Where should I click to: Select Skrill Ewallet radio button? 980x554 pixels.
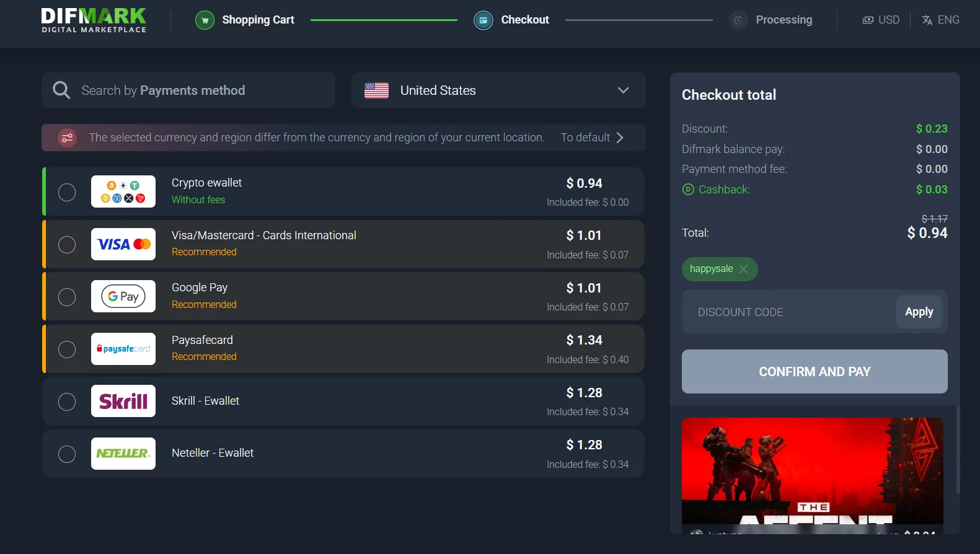(67, 402)
